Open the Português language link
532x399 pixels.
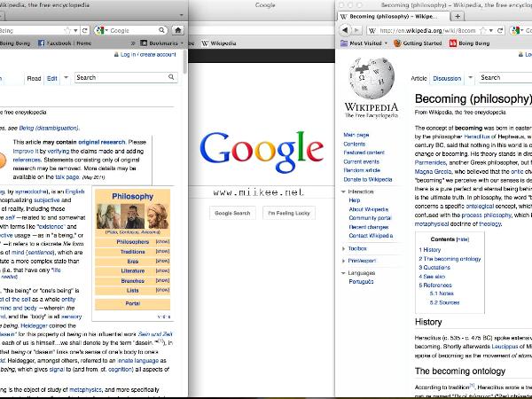[x=361, y=282]
